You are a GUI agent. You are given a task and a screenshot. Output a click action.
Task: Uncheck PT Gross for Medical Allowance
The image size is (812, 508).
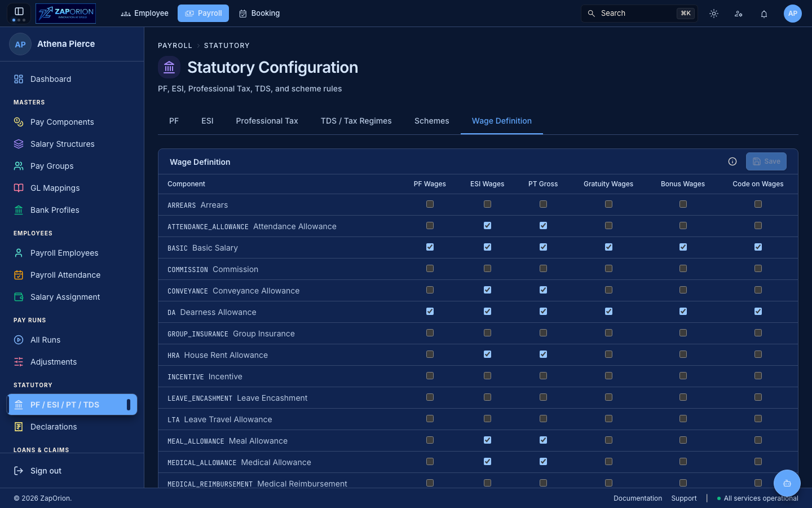point(544,462)
